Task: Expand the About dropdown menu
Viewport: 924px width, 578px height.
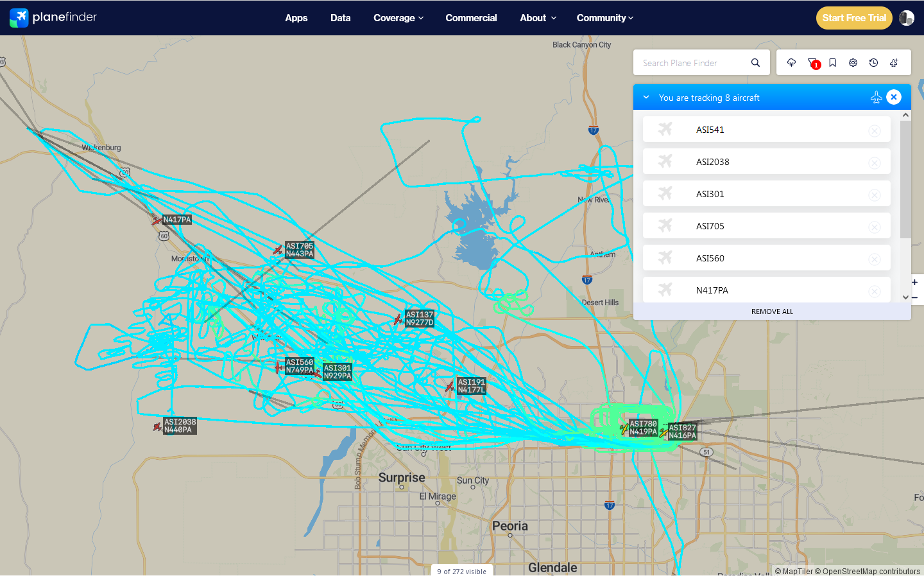Action: coord(538,18)
